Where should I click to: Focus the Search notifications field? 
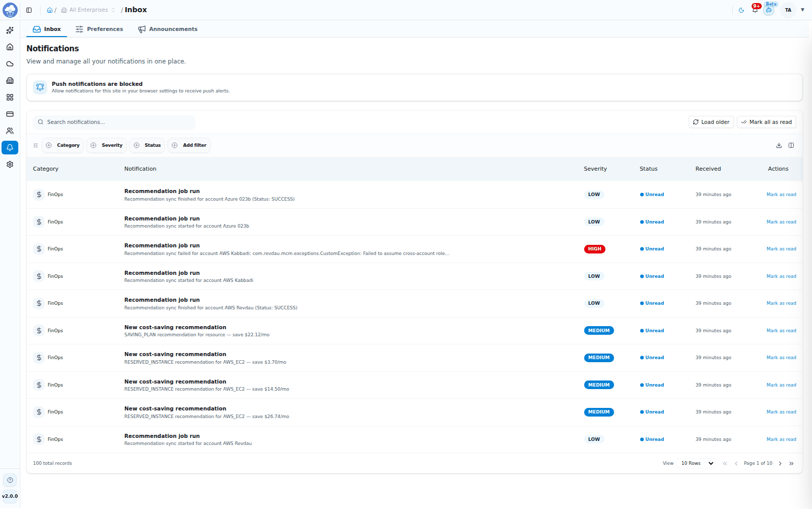pos(114,122)
